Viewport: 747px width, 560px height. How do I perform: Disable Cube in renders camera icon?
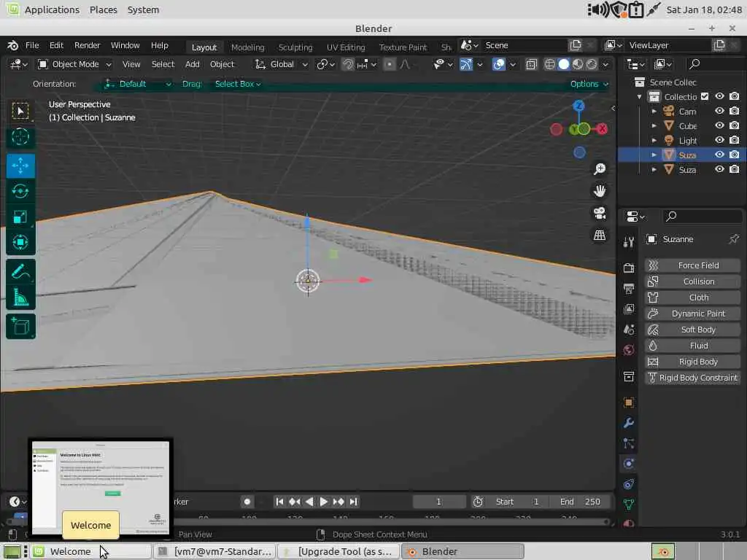tap(734, 125)
